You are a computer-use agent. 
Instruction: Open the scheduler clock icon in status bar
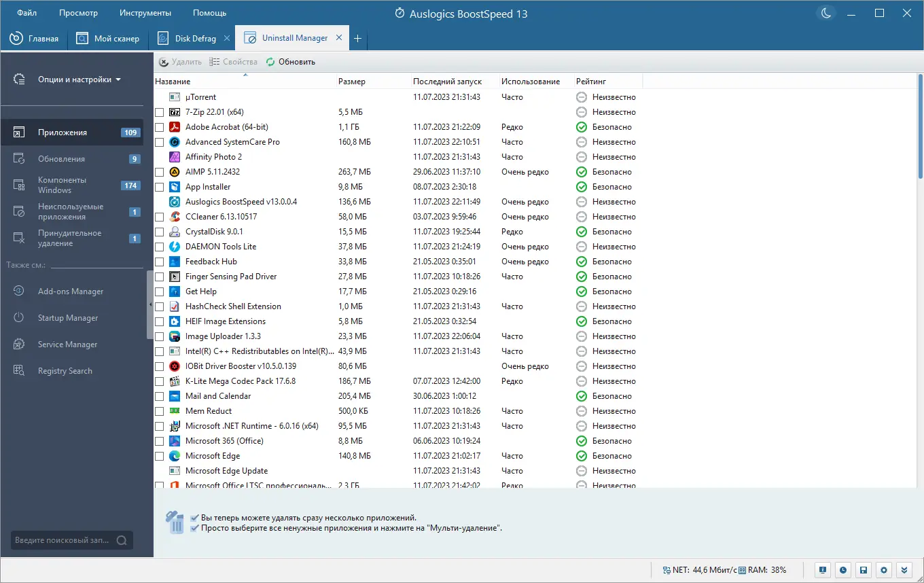pyautogui.click(x=842, y=569)
